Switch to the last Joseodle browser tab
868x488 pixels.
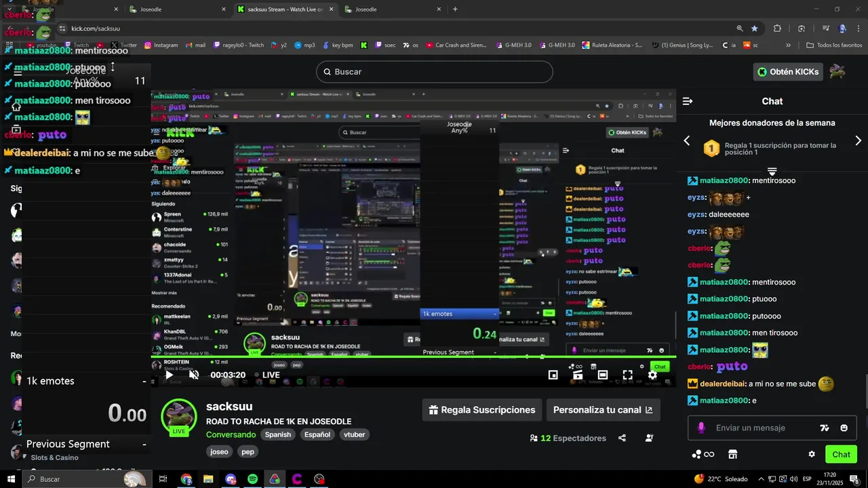(x=393, y=9)
